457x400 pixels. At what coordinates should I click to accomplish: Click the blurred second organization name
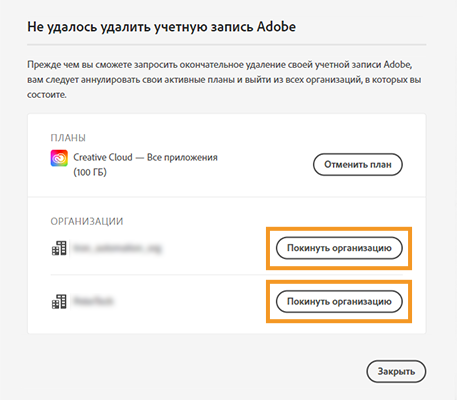[x=93, y=301]
